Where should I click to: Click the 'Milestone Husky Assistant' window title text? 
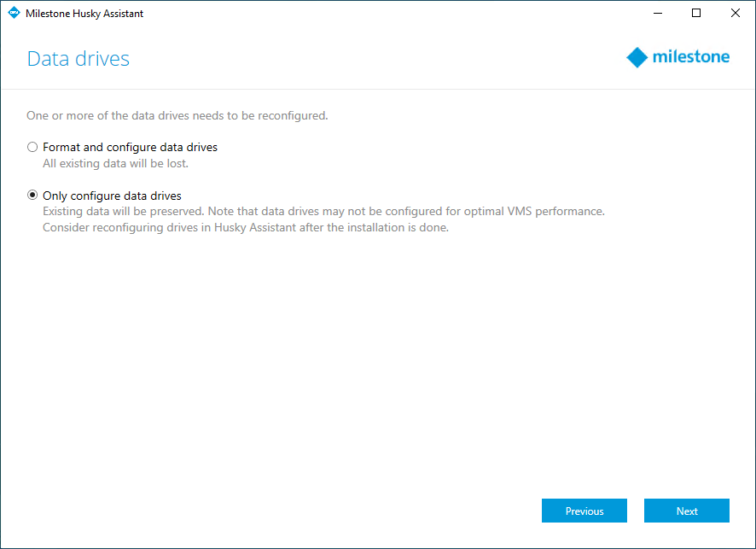pos(84,14)
